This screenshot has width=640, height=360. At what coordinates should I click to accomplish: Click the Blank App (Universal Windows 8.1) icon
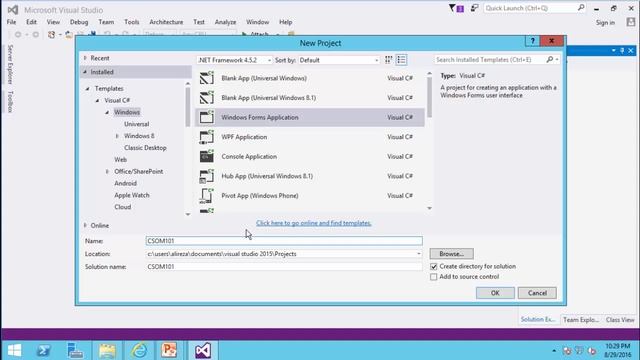[207, 98]
